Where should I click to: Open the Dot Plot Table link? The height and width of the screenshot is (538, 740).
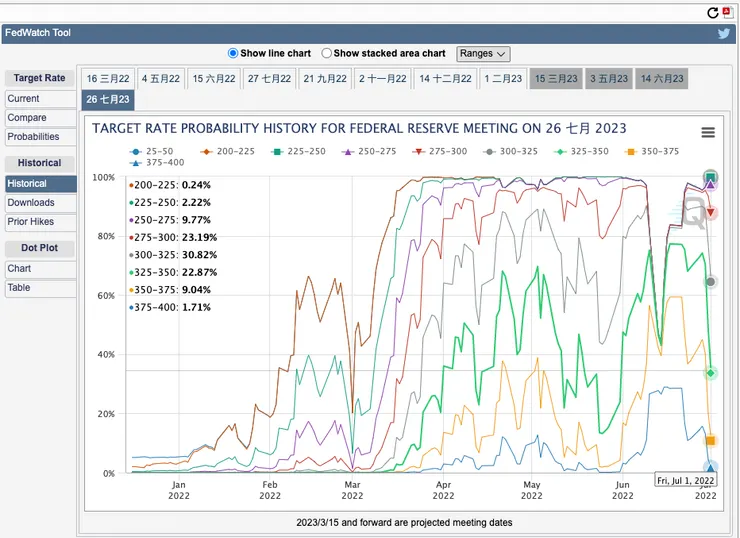coord(41,287)
